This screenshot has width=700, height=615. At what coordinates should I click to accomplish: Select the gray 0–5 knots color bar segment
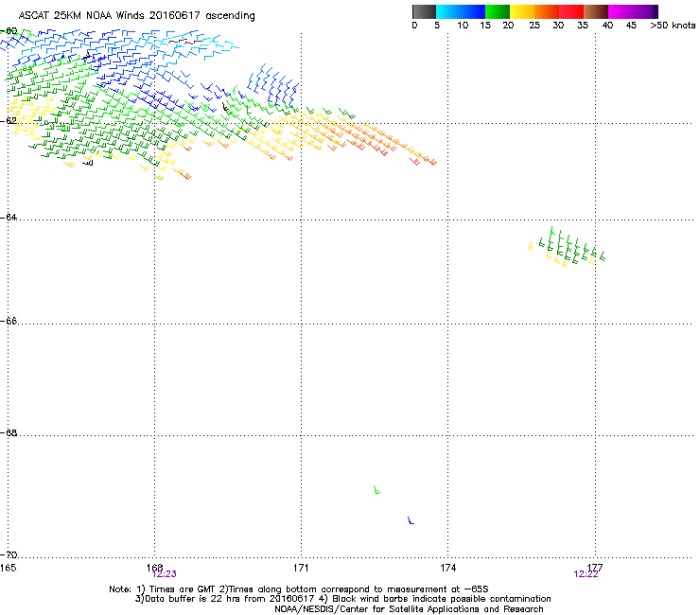pyautogui.click(x=424, y=11)
